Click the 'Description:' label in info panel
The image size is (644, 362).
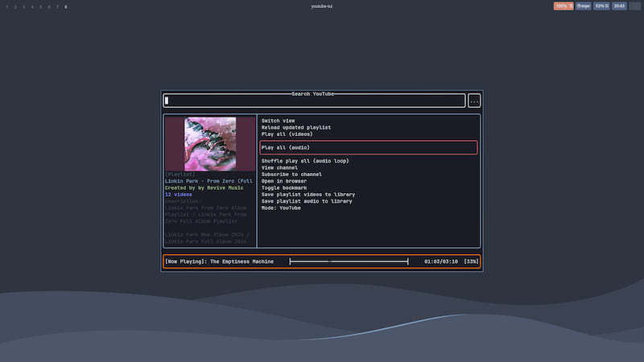[183, 201]
